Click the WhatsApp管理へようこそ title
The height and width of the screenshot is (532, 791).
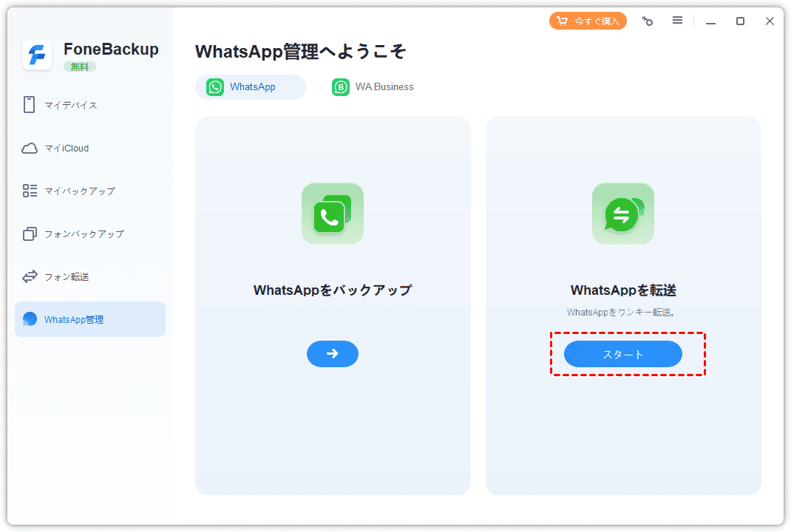pos(301,52)
